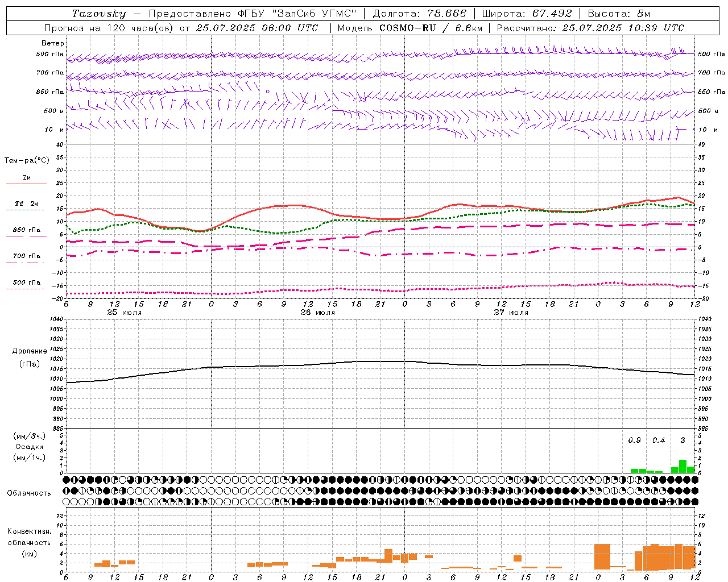Screen dimensions: 728x582
Task: Click the 'Модель COSMO-RU / 6.6км' label
Action: [x=410, y=28]
